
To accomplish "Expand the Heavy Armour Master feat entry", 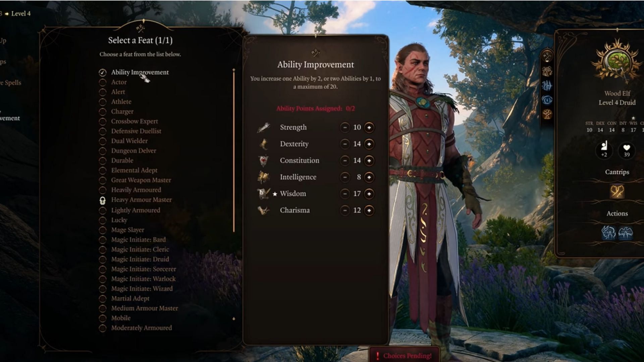I will (142, 200).
